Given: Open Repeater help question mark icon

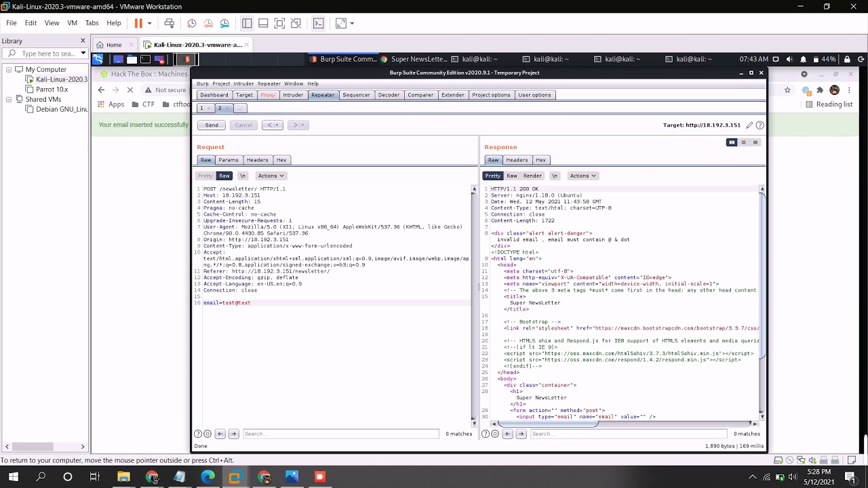Looking at the screenshot, I should [x=759, y=125].
